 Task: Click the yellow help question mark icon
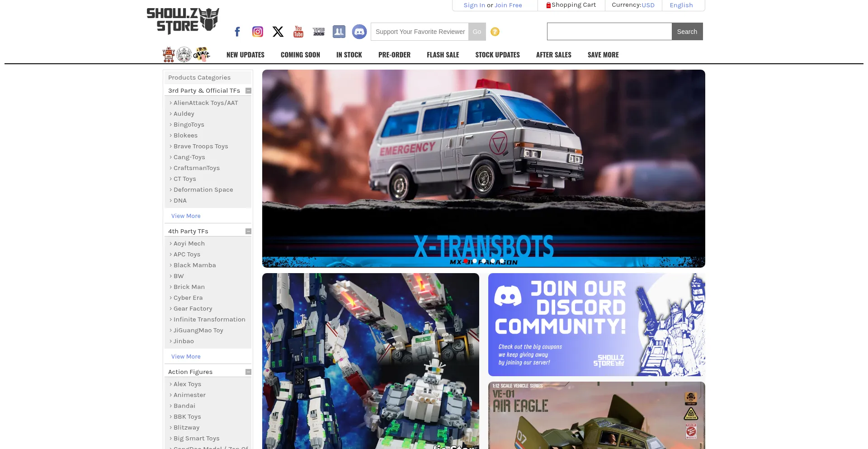point(495,32)
